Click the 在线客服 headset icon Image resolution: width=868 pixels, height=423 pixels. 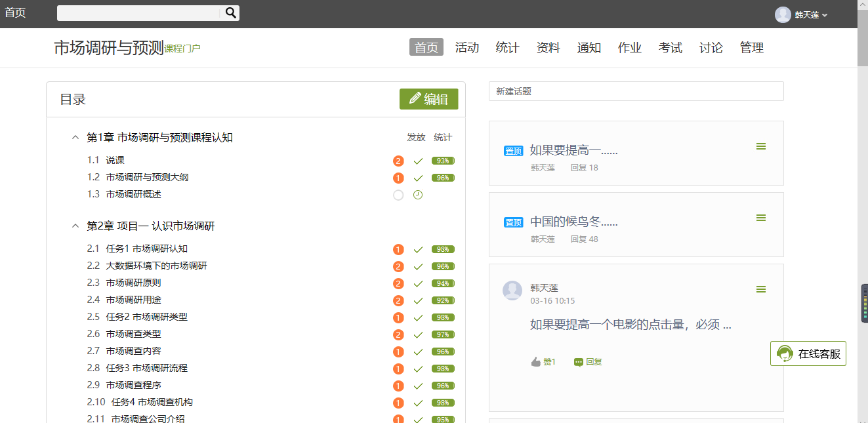coord(784,354)
